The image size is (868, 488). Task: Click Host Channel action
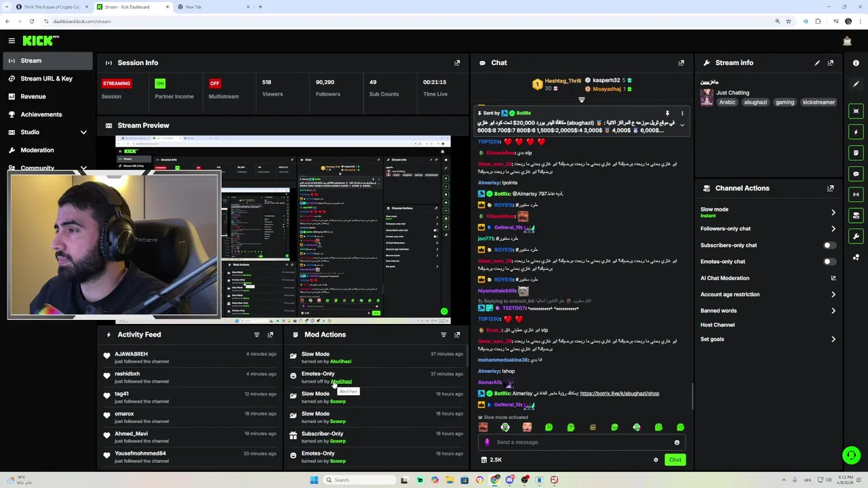pos(717,325)
